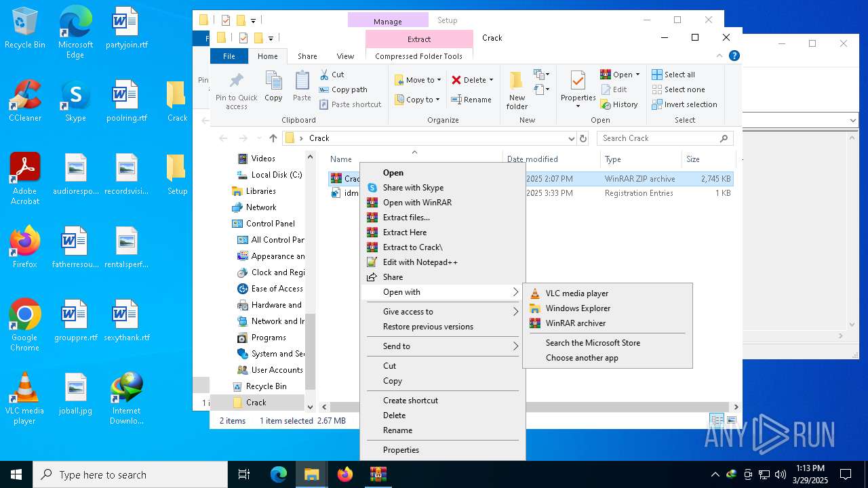Select WinRAR archiver in submenu
This screenshot has height=488, width=868.
pos(608,323)
